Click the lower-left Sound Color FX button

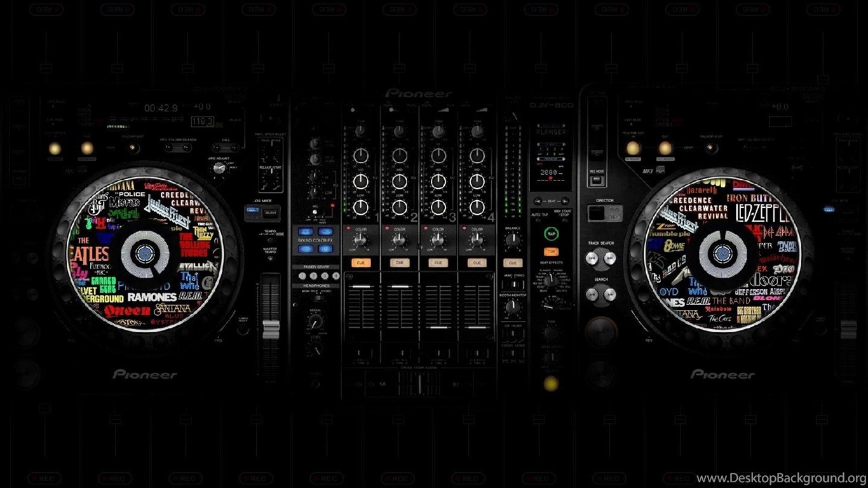tap(306, 248)
